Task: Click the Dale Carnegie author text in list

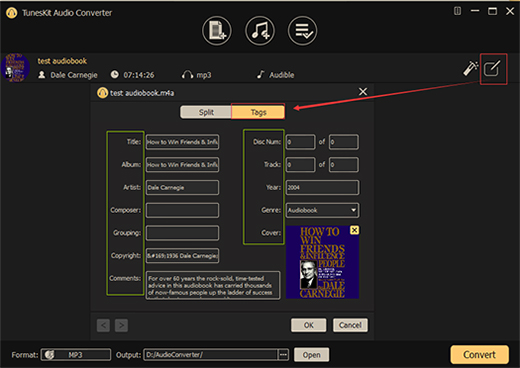Action: tap(74, 75)
